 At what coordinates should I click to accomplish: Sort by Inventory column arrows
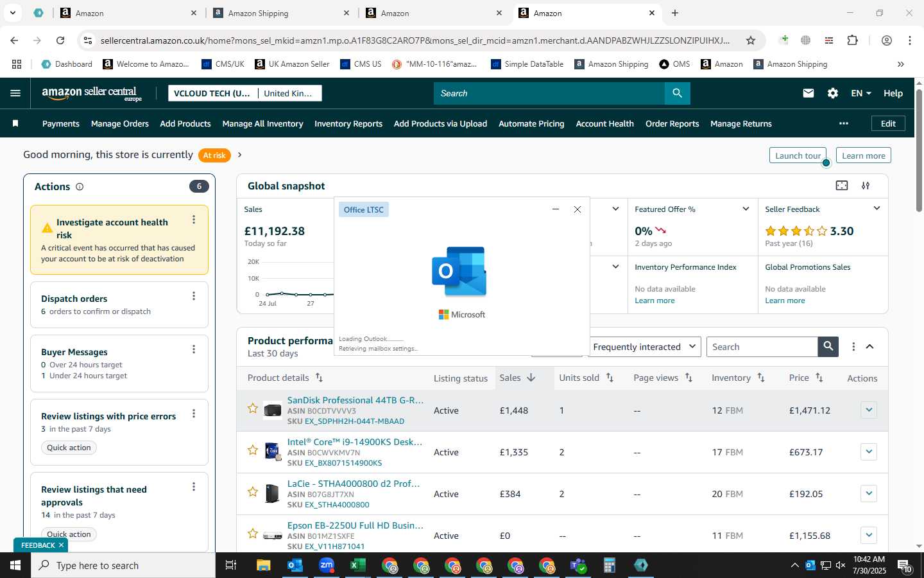pos(761,378)
